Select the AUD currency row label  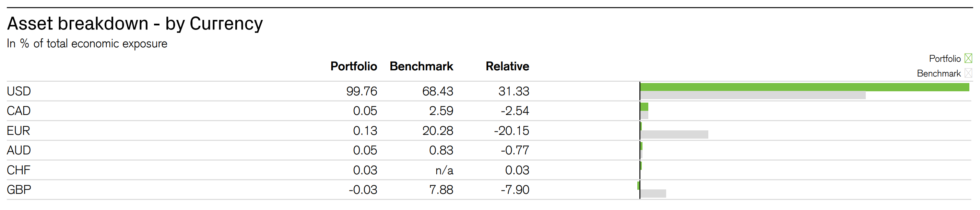coord(19,150)
